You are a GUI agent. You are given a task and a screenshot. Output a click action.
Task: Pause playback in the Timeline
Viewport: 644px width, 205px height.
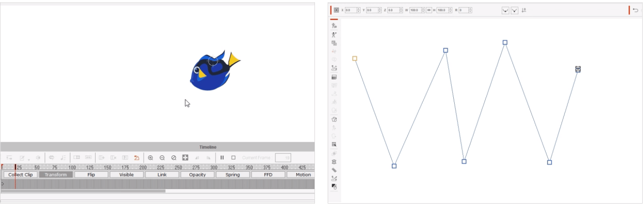pyautogui.click(x=222, y=158)
